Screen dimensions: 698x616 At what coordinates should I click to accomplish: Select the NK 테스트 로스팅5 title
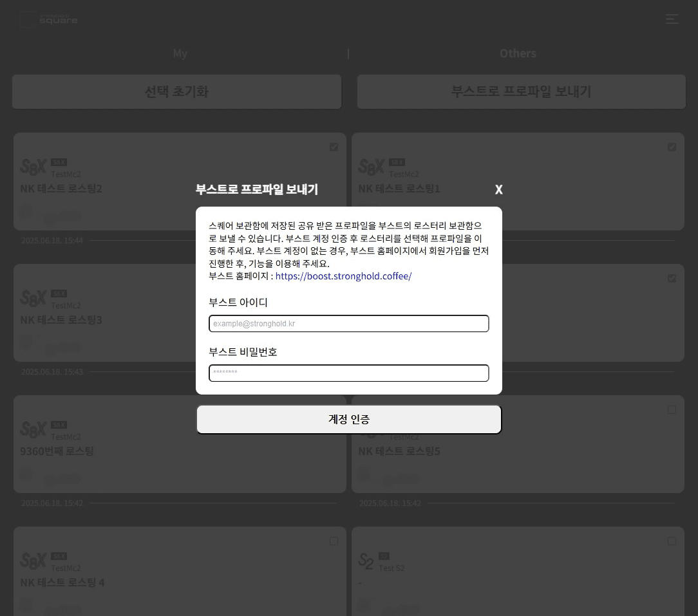399,451
